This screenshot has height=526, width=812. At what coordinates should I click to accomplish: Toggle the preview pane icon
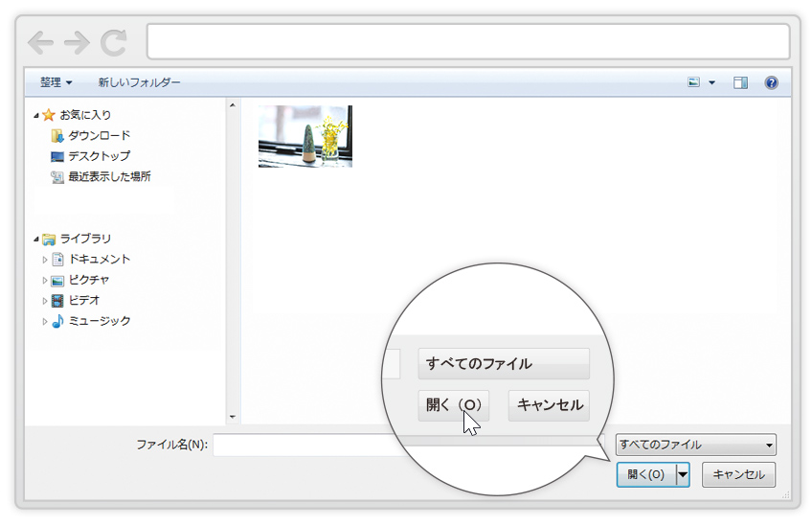tap(740, 83)
